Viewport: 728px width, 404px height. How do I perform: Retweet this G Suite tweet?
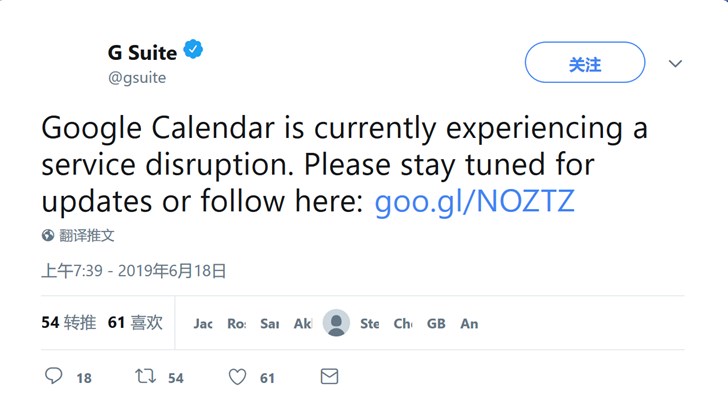coord(145,377)
